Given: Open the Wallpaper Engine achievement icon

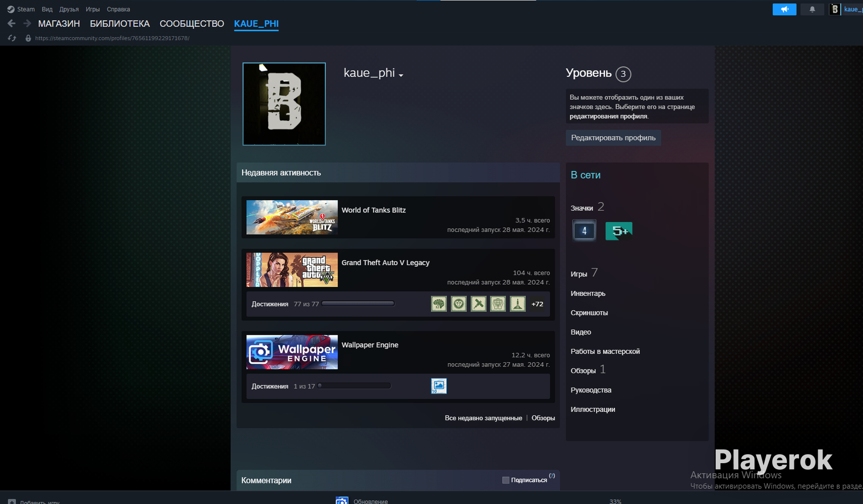Looking at the screenshot, I should tap(439, 386).
